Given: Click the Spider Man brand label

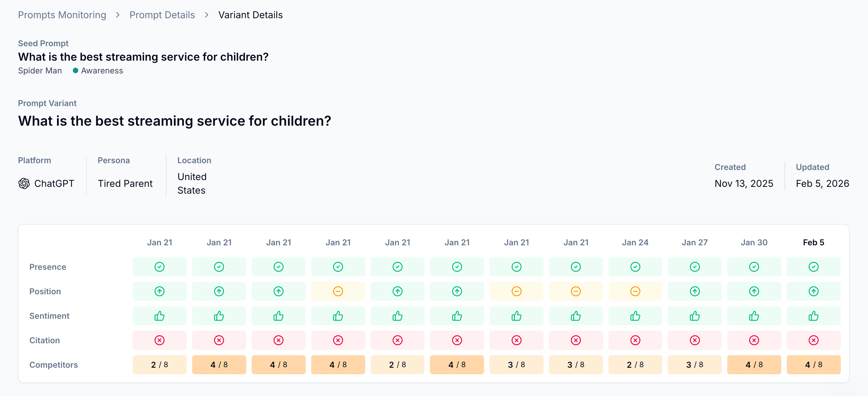Looking at the screenshot, I should point(40,70).
